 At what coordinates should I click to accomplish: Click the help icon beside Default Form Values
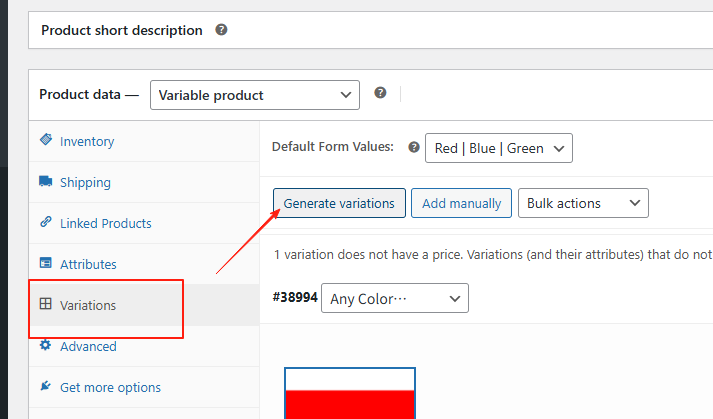pyautogui.click(x=414, y=147)
